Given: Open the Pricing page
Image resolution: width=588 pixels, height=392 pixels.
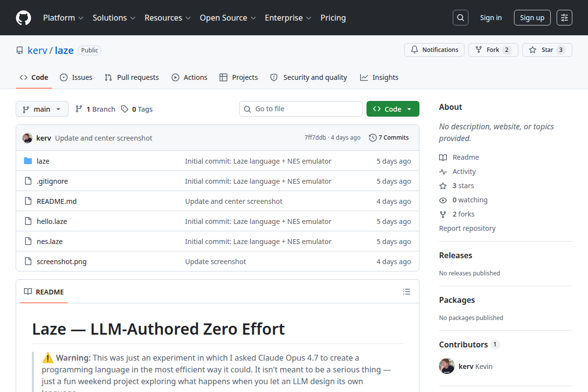Looking at the screenshot, I should [x=333, y=18].
